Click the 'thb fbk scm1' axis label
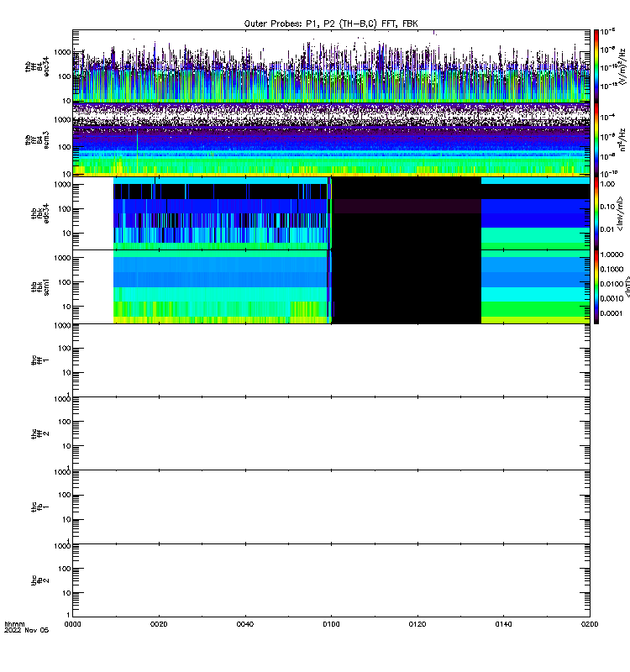This screenshot has width=630, height=672. click(40, 286)
